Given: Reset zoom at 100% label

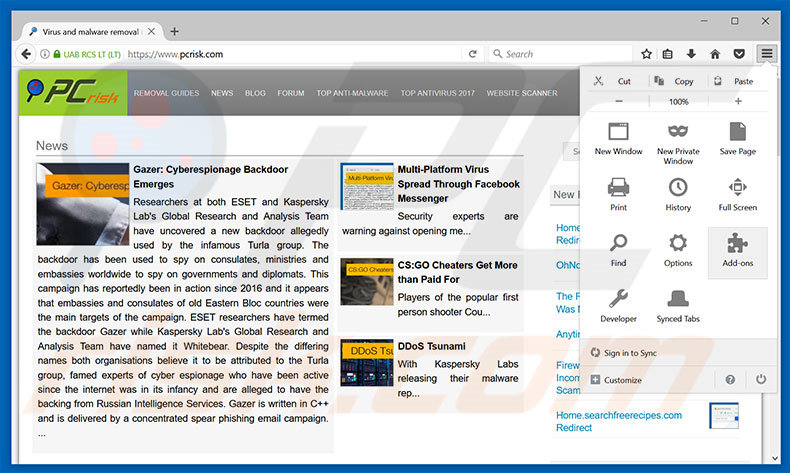Looking at the screenshot, I should [679, 101].
